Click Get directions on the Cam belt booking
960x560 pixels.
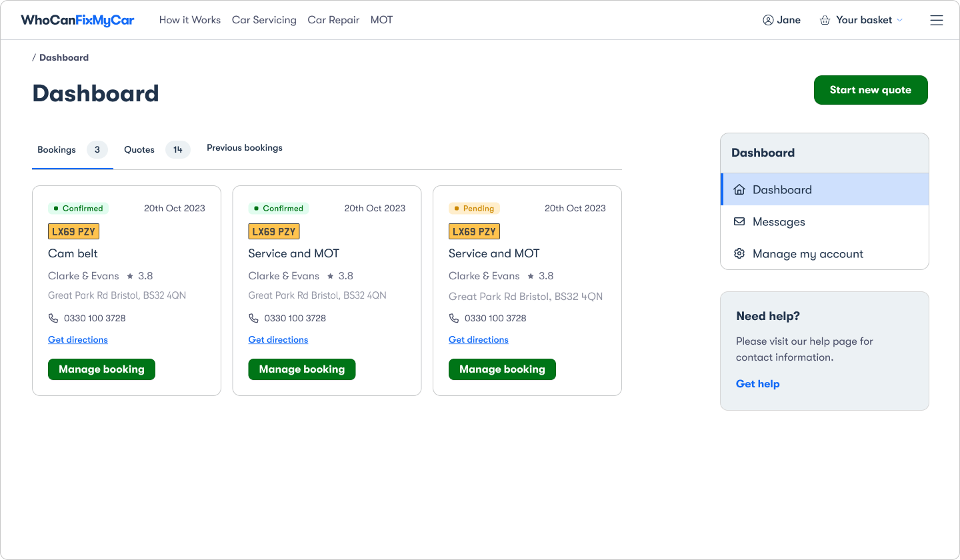(x=77, y=339)
